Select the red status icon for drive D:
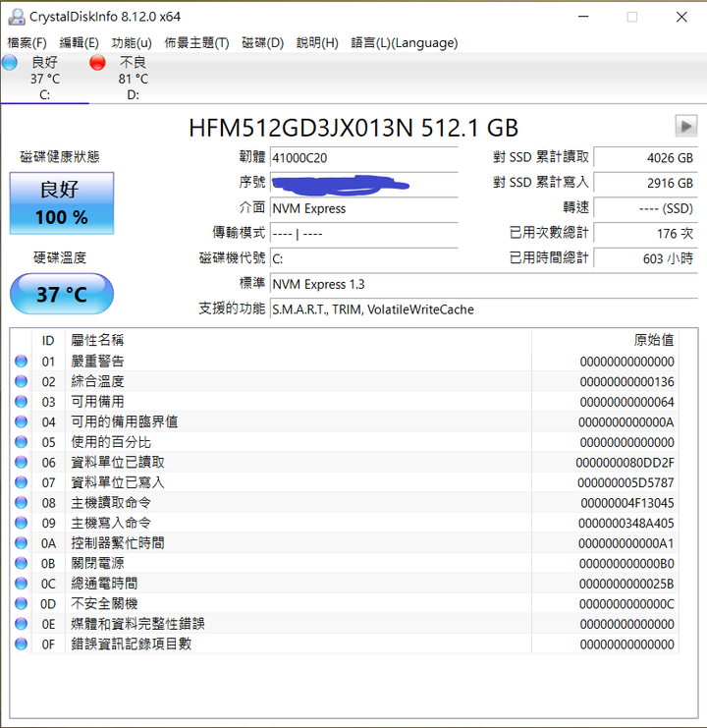Image resolution: width=707 pixels, height=728 pixels. click(97, 62)
